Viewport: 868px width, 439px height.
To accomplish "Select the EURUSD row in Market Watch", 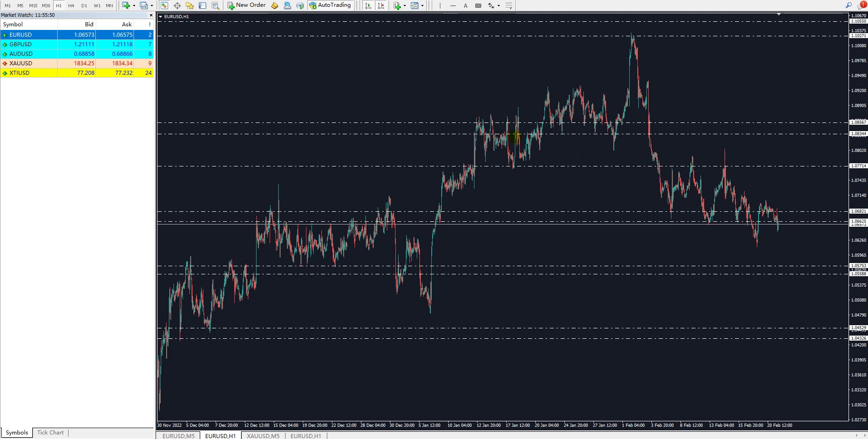I will pos(77,34).
